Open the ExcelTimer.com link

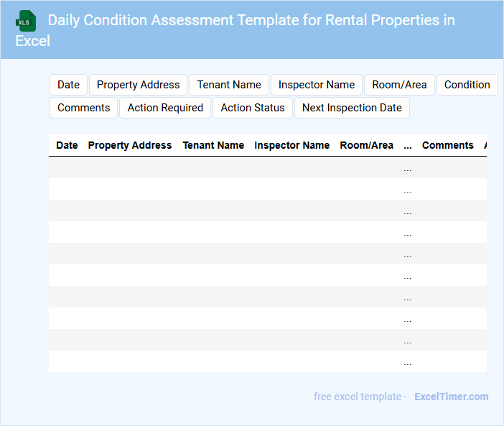coord(451,397)
